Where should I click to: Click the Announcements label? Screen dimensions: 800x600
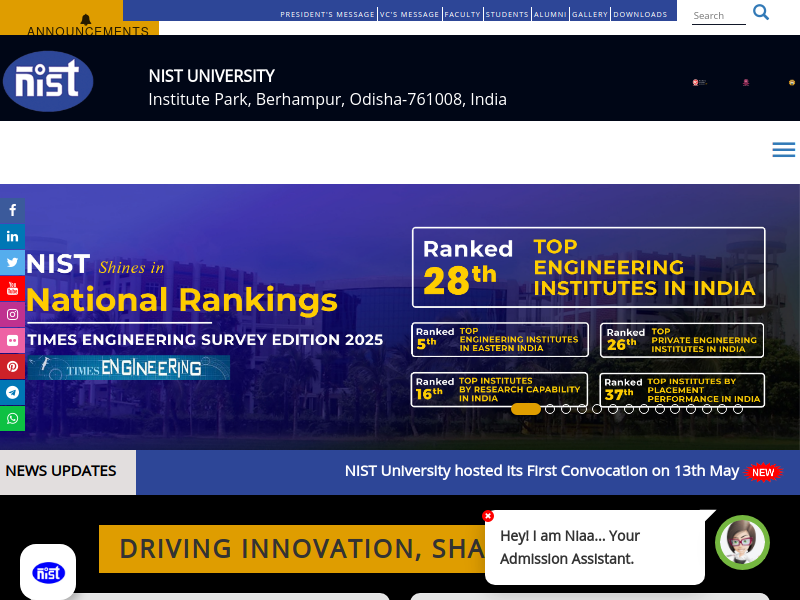88,31
